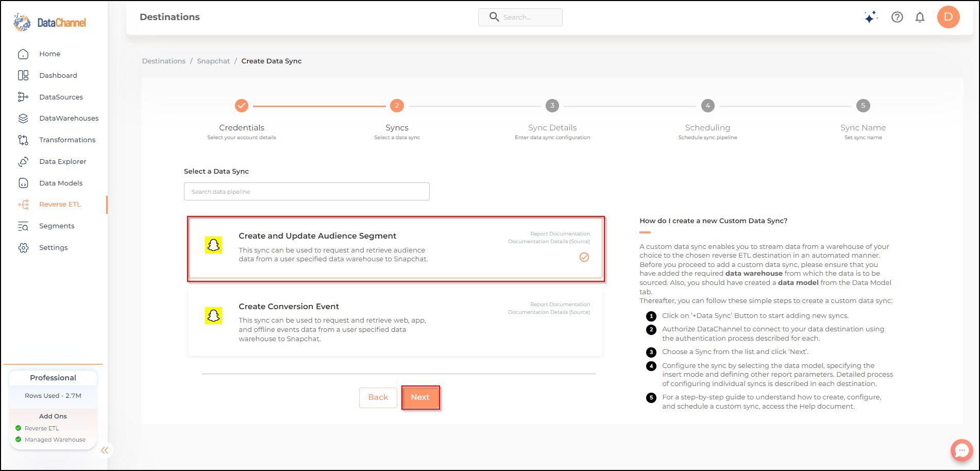Click the Managed Warehouse add-on entry
Viewport: 980px width, 471px height.
click(x=50, y=440)
